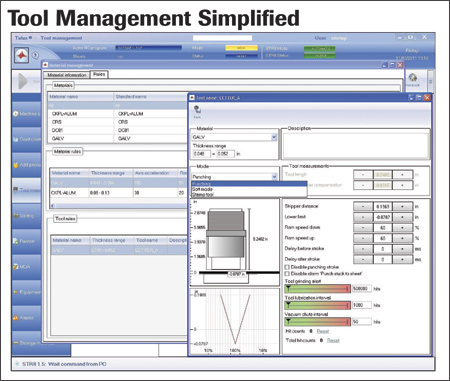Screen dimensions: 450x381
Task: Enable Disable punching stroke checkbox
Action: tap(287, 267)
